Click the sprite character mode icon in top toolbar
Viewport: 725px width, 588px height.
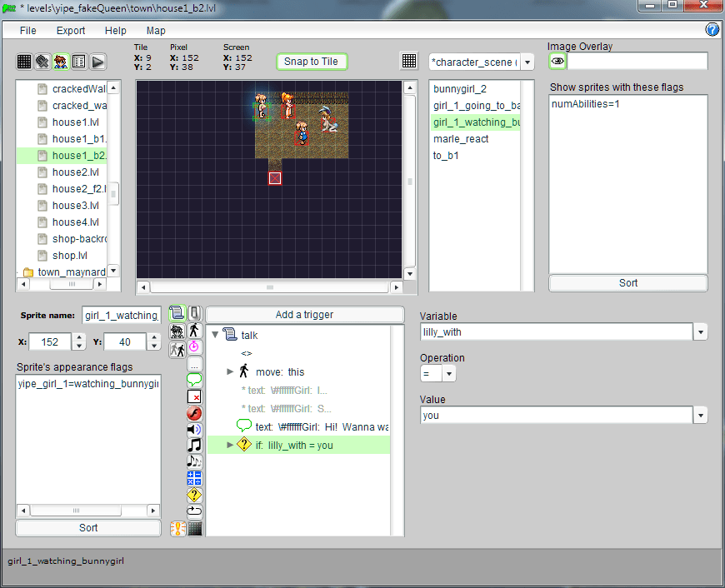(61, 62)
